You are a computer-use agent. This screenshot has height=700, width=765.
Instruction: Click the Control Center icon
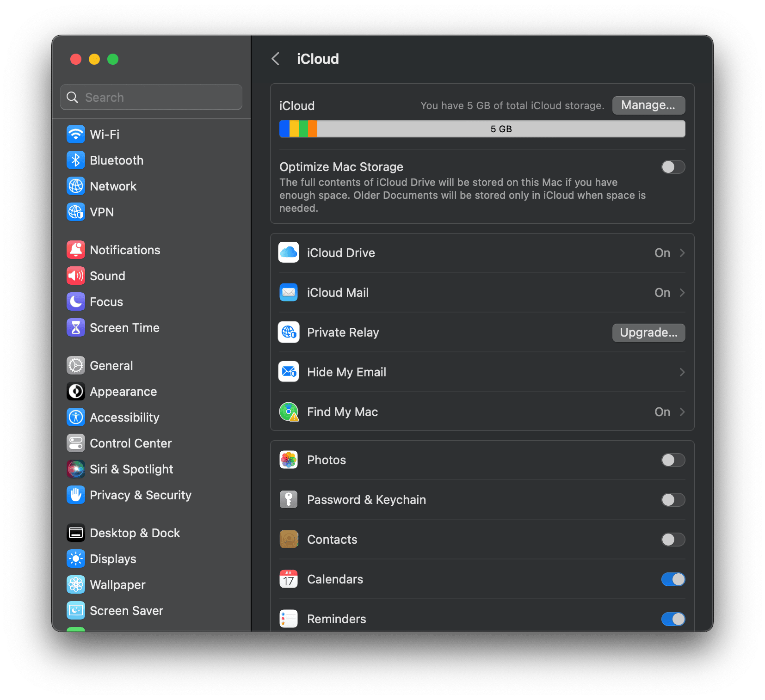(76, 443)
